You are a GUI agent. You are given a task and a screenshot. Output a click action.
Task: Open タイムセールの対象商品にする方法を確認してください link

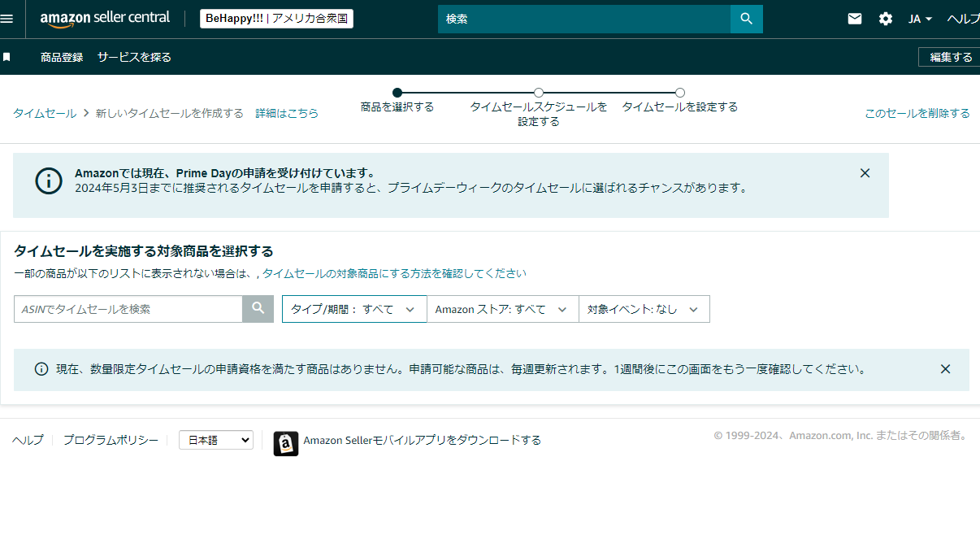click(394, 273)
